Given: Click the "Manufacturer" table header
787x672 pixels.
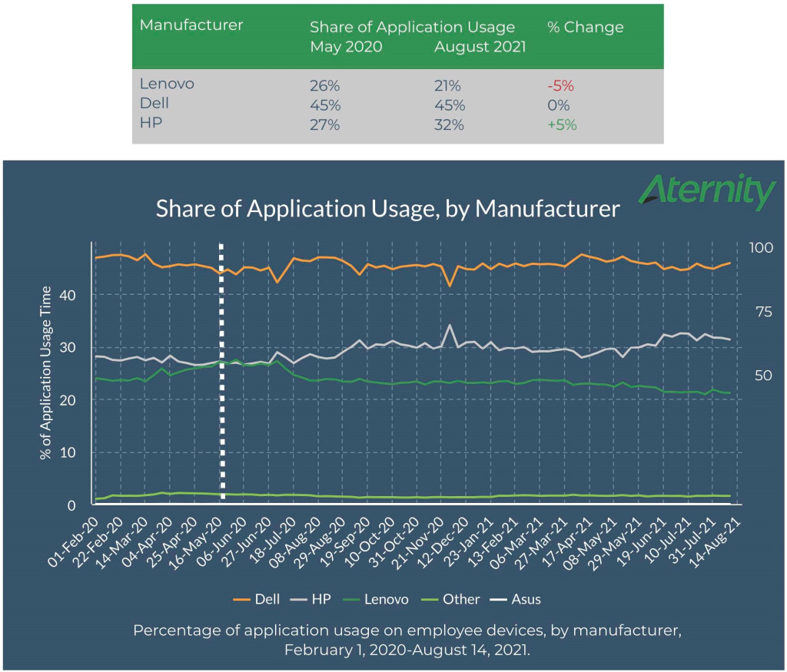Looking at the screenshot, I should (x=191, y=25).
